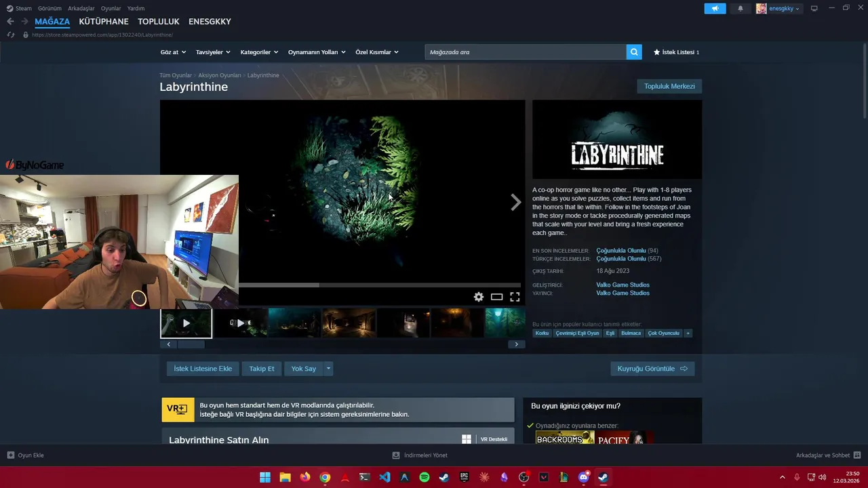868x488 pixels.
Task: Click the page vertical scrollbar
Action: pos(864,81)
